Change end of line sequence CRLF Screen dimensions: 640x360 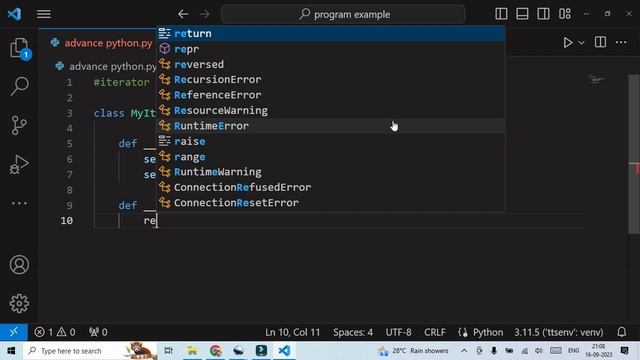pyautogui.click(x=435, y=332)
